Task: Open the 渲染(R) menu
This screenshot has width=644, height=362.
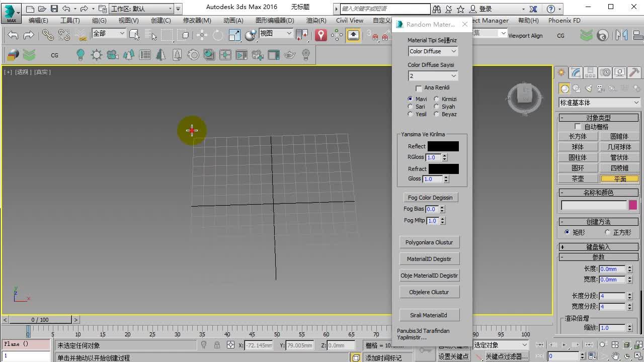Action: click(x=316, y=21)
